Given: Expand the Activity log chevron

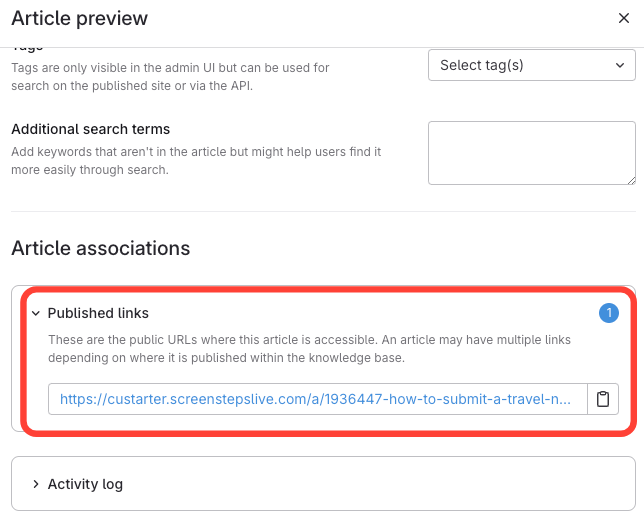Looking at the screenshot, I should pos(35,484).
